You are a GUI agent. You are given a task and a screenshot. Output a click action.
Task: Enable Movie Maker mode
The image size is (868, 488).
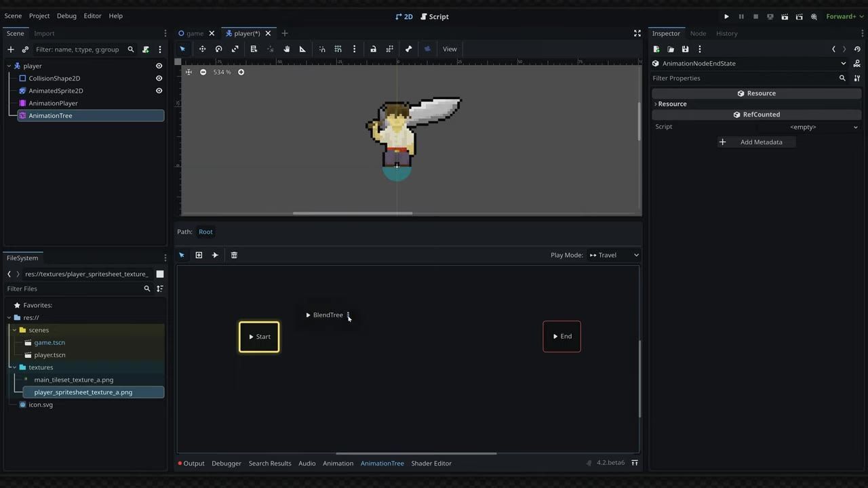[814, 16]
